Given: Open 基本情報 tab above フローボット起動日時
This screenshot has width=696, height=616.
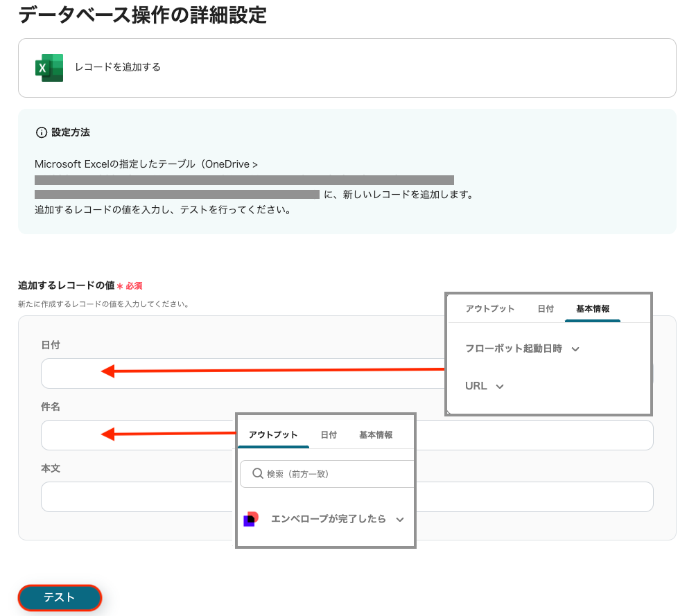Looking at the screenshot, I should (593, 309).
